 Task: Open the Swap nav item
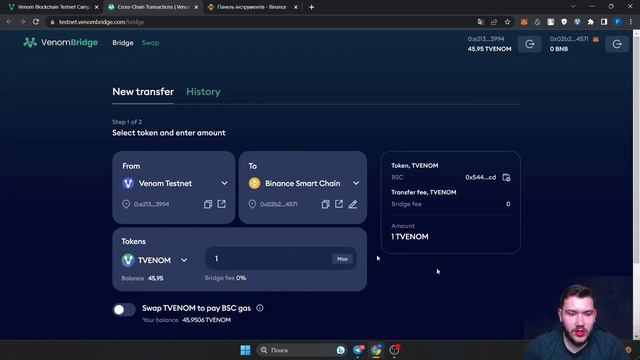151,43
